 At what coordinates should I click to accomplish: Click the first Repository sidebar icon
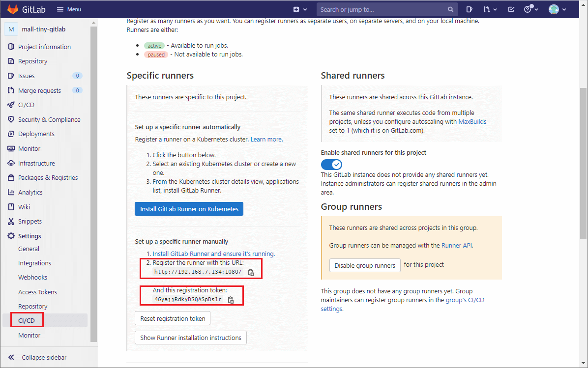tap(11, 61)
